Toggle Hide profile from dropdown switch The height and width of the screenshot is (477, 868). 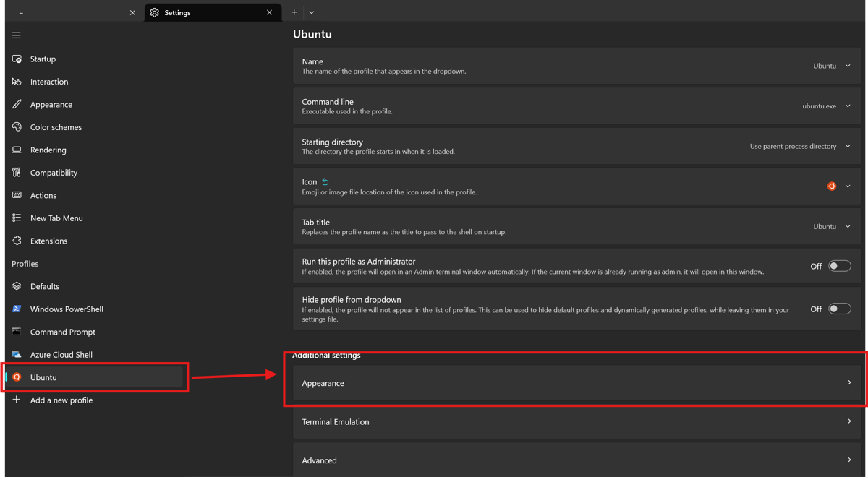click(839, 309)
